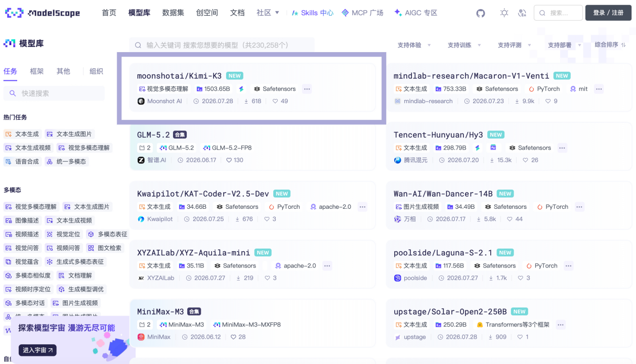Filter by 多模态相似度 task tag
Viewport: 636px width, 364px height.
tap(27, 275)
